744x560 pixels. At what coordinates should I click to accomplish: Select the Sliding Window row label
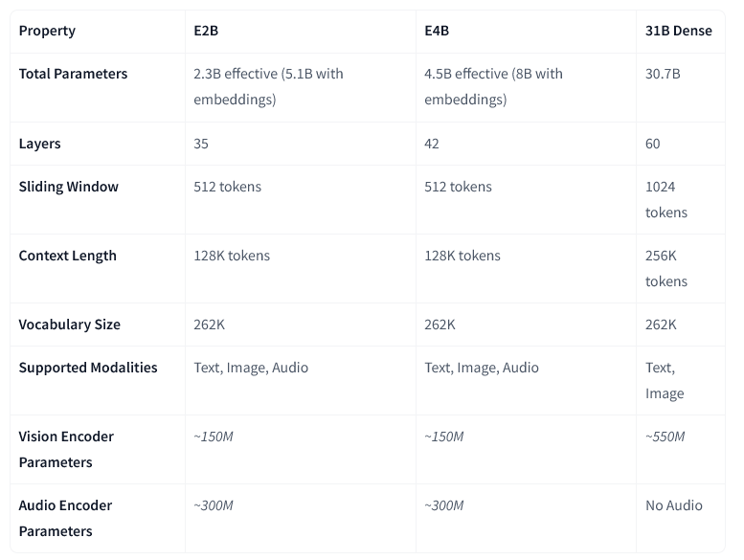click(68, 187)
